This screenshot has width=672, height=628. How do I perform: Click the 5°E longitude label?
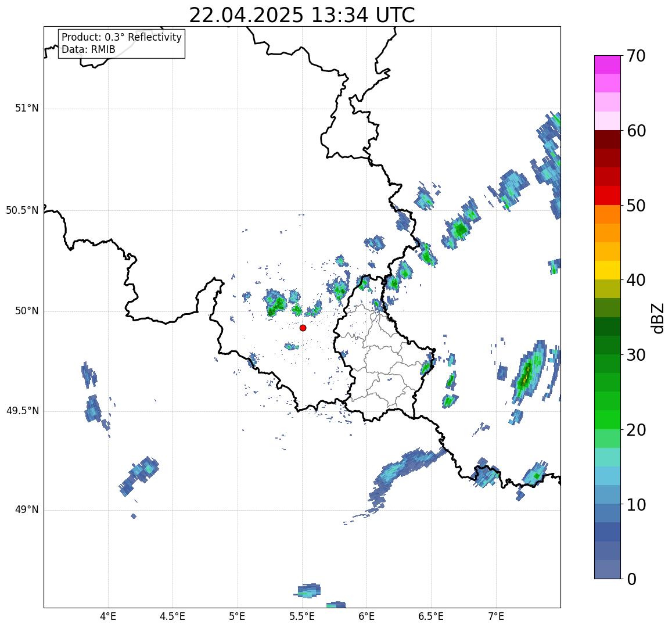[238, 617]
